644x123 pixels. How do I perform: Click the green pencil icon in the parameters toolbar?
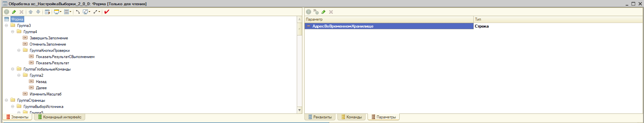[x=323, y=12]
